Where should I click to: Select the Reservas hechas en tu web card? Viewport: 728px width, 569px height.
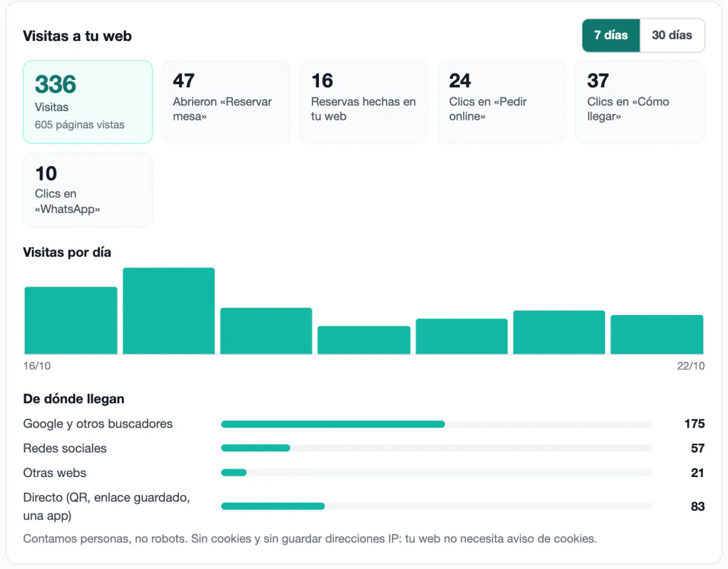tap(364, 102)
